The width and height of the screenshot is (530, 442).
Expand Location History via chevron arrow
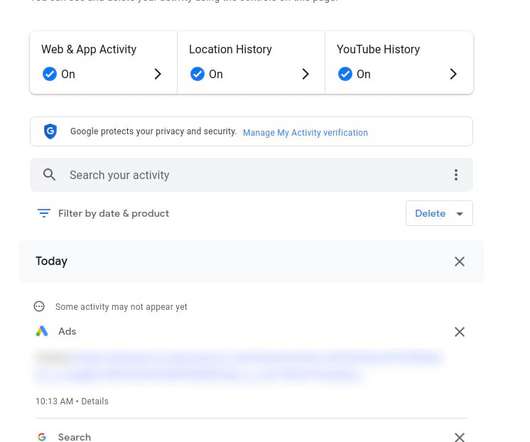[305, 74]
